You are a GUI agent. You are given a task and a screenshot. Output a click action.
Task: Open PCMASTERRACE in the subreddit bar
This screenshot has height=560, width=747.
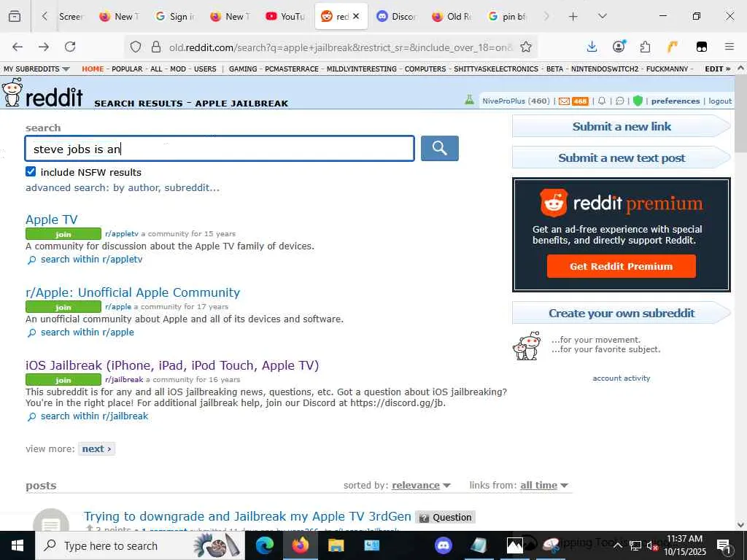tap(292, 69)
